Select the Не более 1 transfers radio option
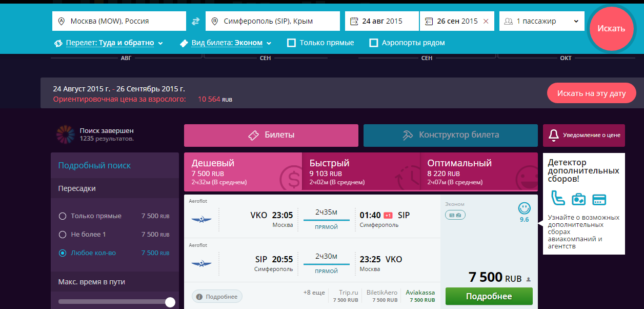The width and height of the screenshot is (644, 309). coord(63,235)
